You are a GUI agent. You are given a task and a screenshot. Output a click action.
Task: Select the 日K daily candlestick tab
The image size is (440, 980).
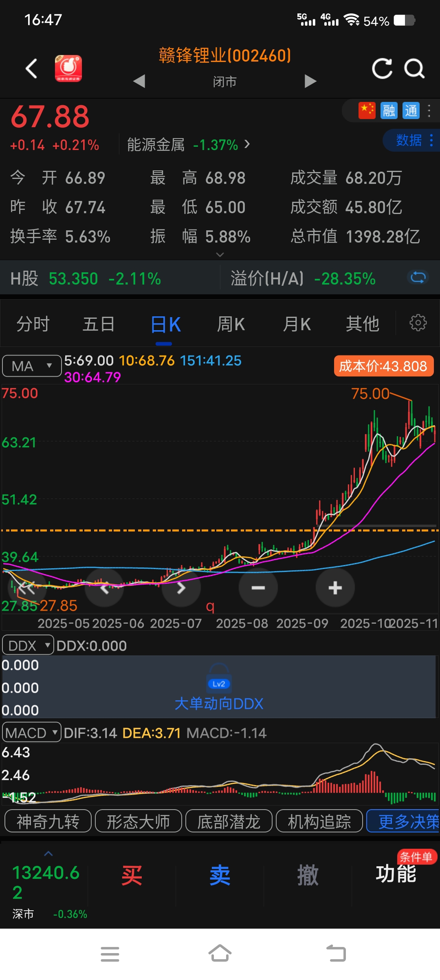tap(165, 325)
